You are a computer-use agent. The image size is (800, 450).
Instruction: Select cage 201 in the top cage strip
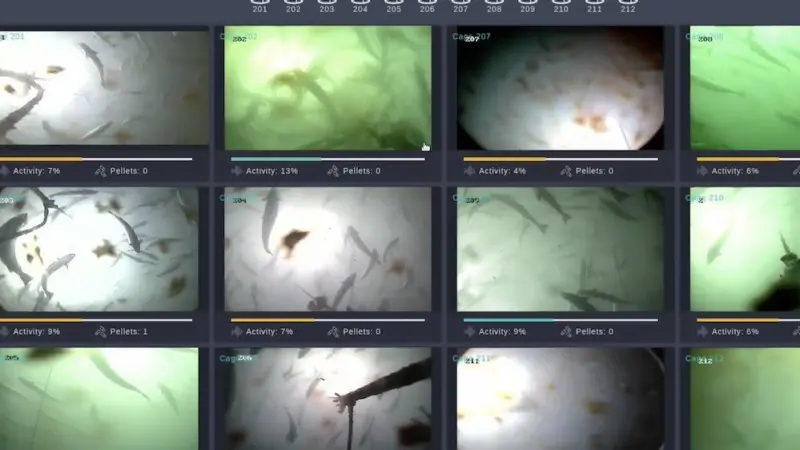[260, 6]
